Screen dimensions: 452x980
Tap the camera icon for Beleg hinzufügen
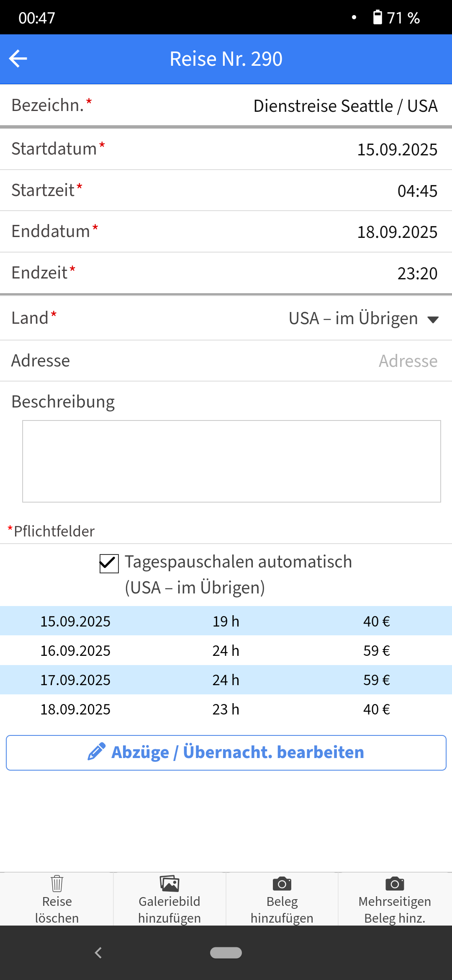click(282, 884)
